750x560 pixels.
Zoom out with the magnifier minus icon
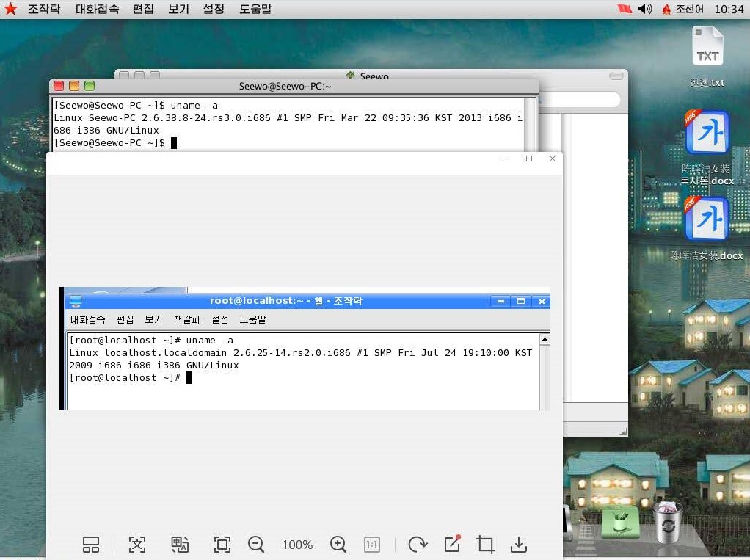click(x=256, y=544)
